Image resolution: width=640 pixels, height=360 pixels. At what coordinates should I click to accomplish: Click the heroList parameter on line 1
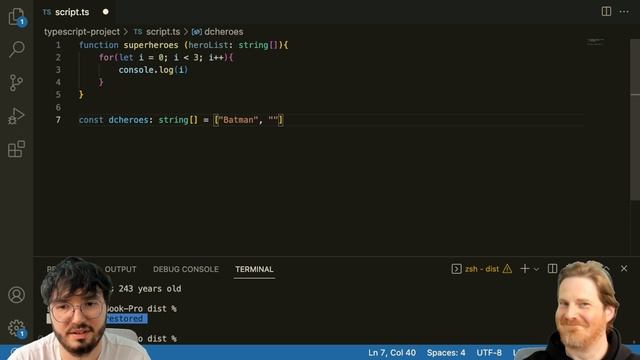[x=208, y=45]
